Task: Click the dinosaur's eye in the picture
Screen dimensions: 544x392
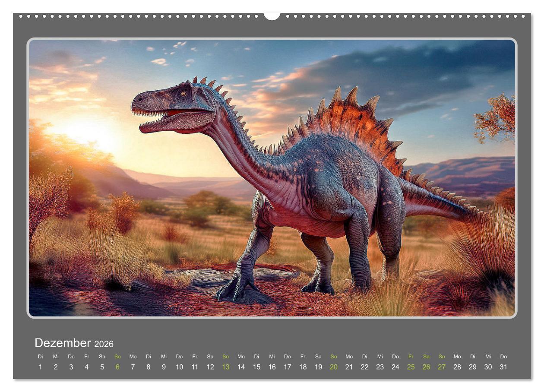Action: (183, 93)
